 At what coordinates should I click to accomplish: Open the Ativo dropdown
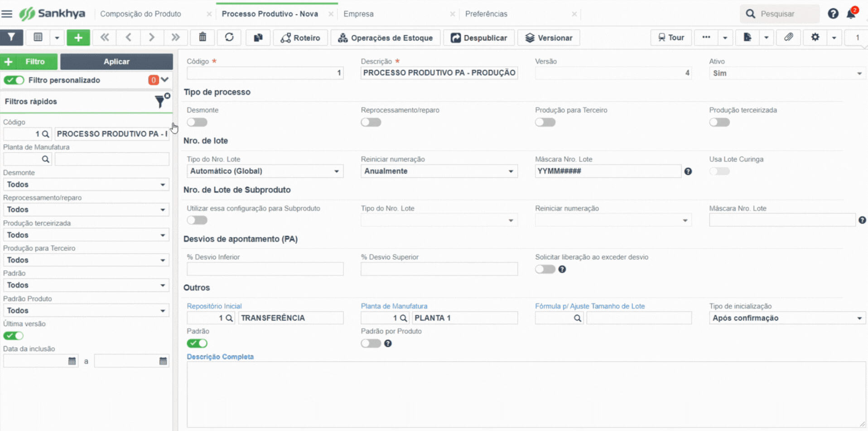787,73
